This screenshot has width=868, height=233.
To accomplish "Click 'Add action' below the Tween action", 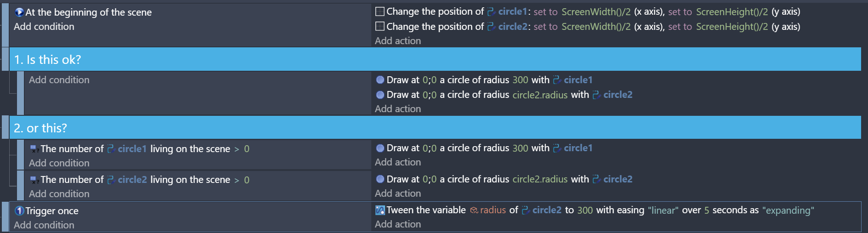I will pos(398,224).
